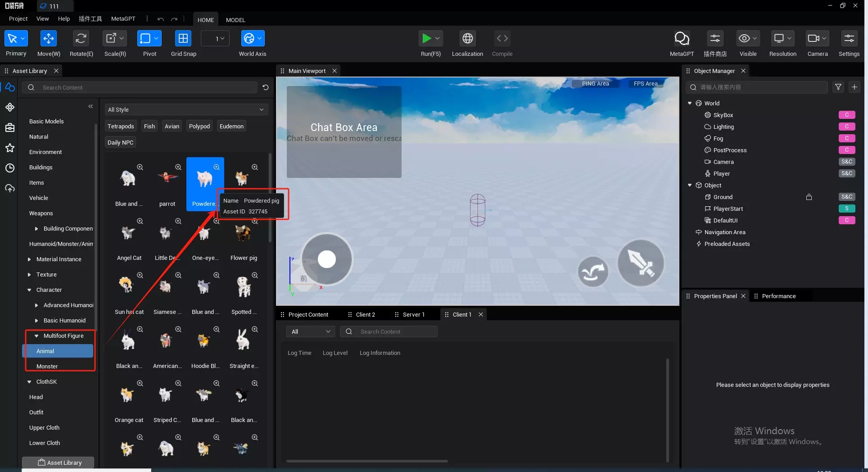Collapse the World tree node
The width and height of the screenshot is (868, 472).
pos(690,103)
